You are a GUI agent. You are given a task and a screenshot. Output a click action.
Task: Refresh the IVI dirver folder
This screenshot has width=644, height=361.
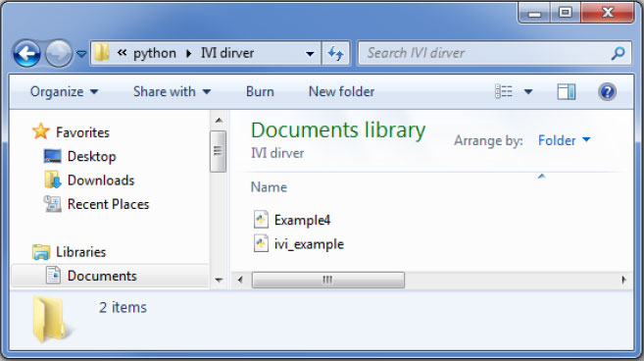coord(335,53)
